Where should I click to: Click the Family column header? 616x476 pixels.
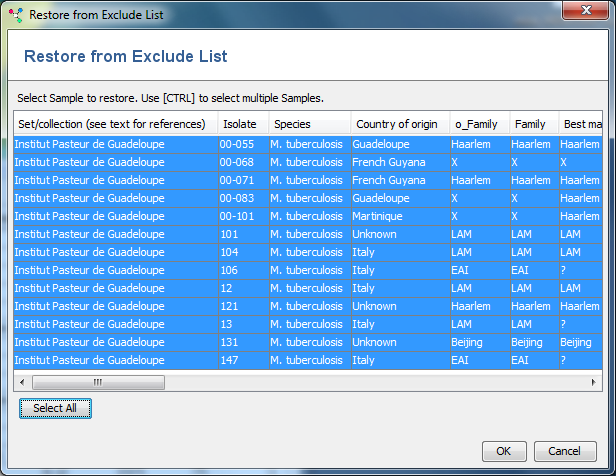click(530, 124)
